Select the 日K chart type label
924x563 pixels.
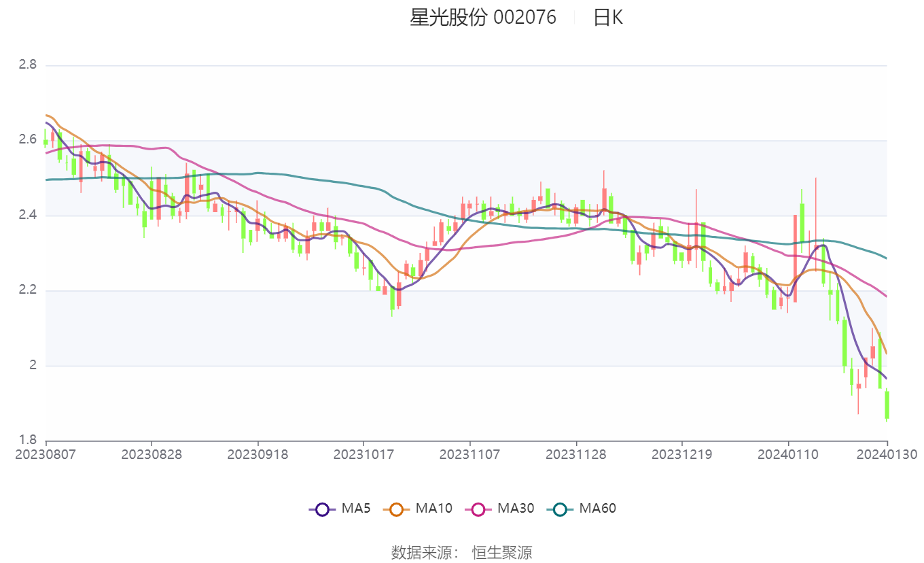pos(608,18)
